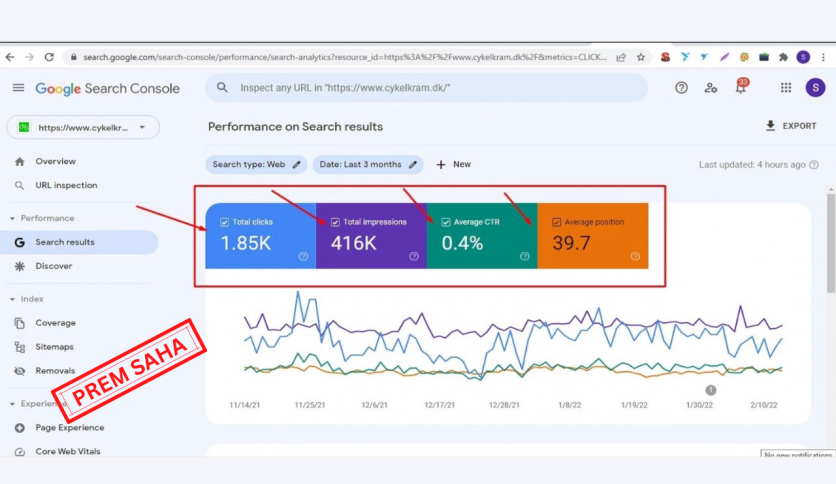Open Google account avatar S
Screen dimensions: 836x484
tap(815, 88)
